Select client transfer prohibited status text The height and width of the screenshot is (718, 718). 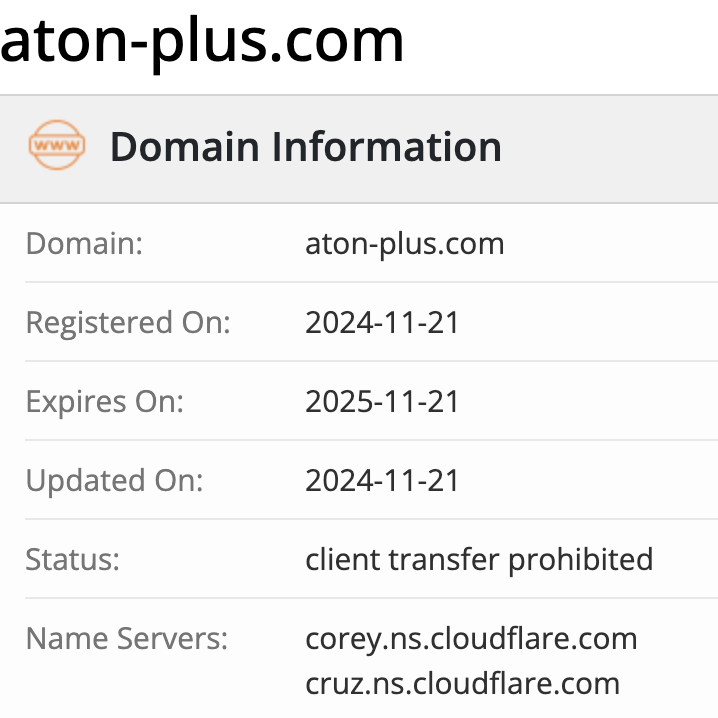pyautogui.click(x=479, y=560)
